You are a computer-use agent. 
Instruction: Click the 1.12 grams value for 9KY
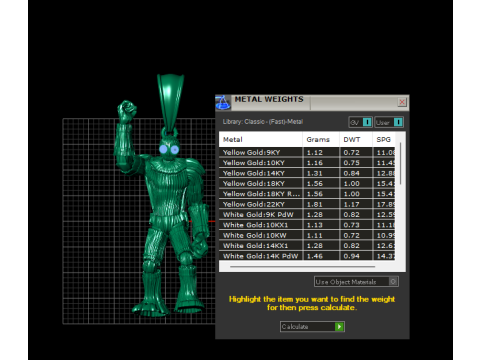[x=315, y=152]
